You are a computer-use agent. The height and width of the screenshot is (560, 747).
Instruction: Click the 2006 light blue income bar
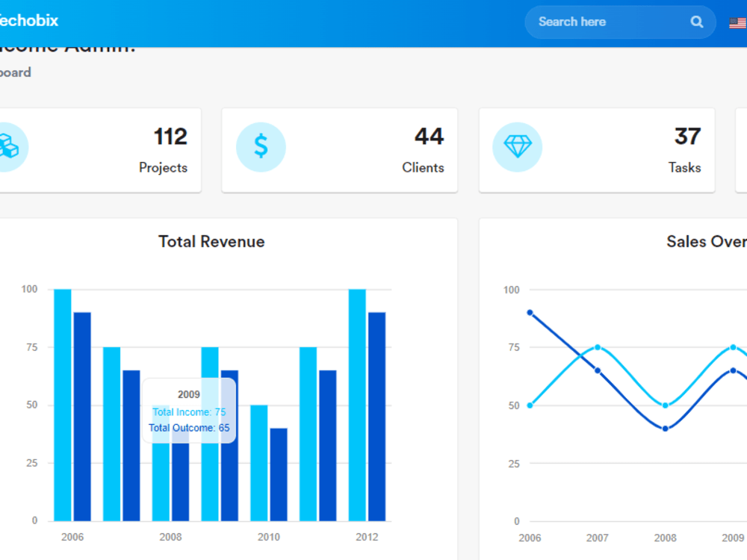[x=63, y=405]
